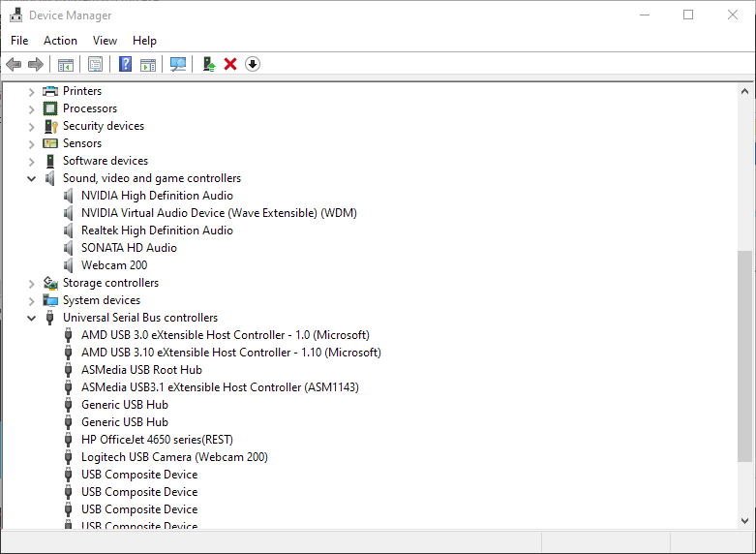This screenshot has height=554, width=756.
Task: Select Logitech USB Camera (Webcam 200)
Action: click(174, 457)
